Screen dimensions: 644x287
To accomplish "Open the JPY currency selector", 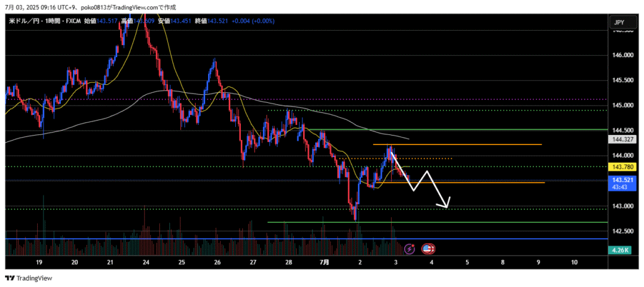I will pos(619,23).
